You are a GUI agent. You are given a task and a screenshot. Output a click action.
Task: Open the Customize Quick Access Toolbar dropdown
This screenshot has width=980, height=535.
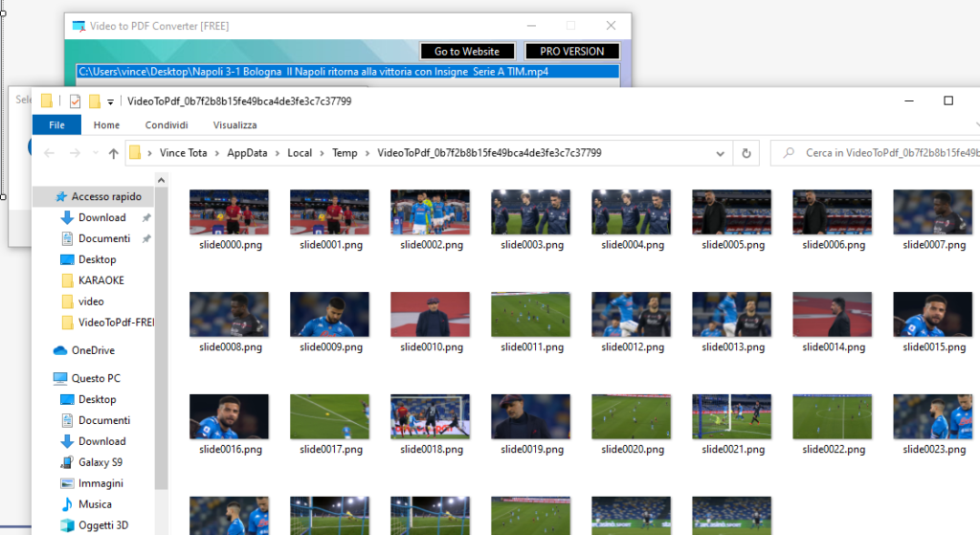(x=110, y=101)
